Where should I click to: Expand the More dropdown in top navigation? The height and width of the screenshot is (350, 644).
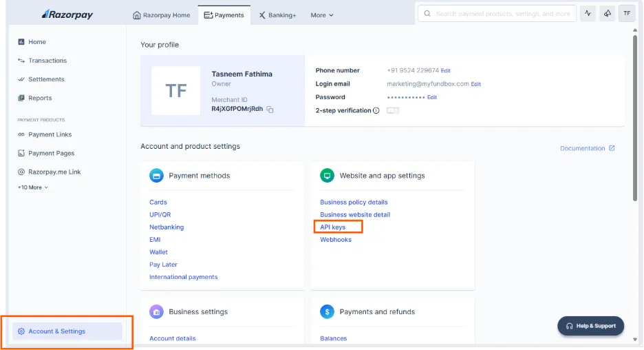(322, 15)
